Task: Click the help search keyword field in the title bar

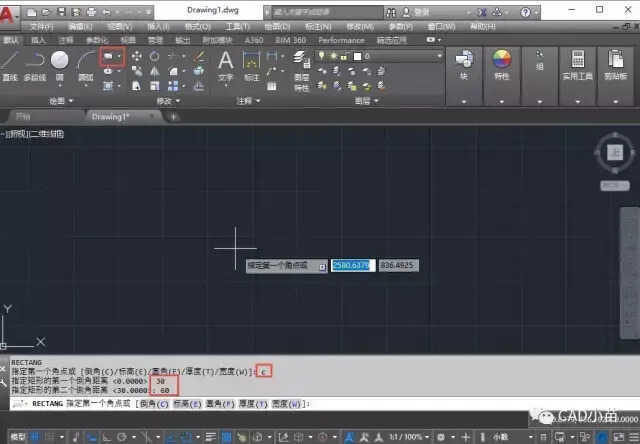Action: pos(327,12)
